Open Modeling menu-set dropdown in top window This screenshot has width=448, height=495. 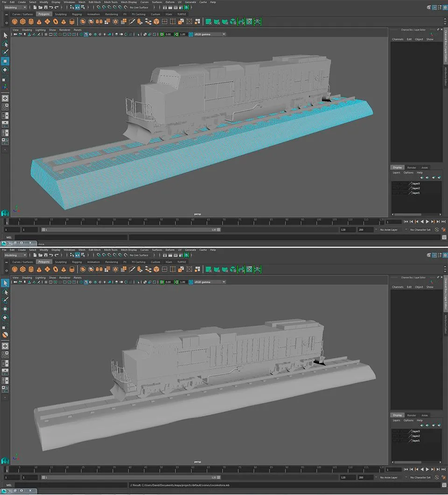click(15, 7)
